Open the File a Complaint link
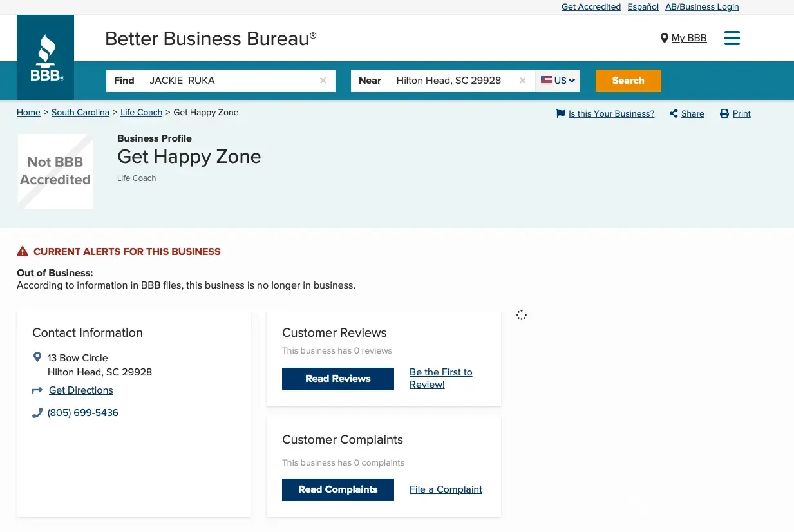Viewport: 794px width, 532px height. (446, 489)
